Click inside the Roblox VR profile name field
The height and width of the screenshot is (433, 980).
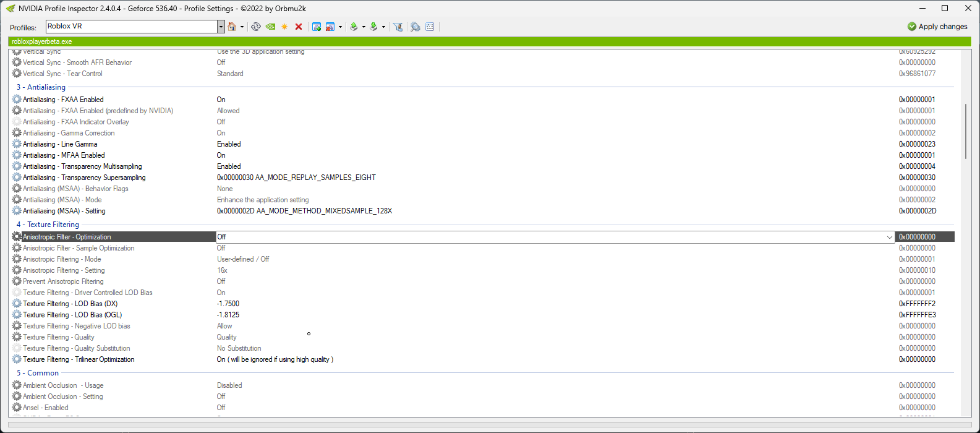[132, 27]
